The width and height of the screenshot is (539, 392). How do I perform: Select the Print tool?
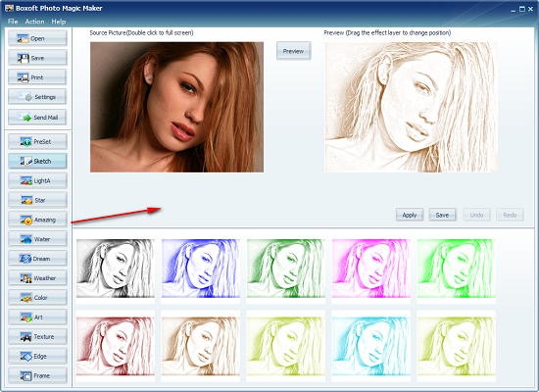[37, 77]
